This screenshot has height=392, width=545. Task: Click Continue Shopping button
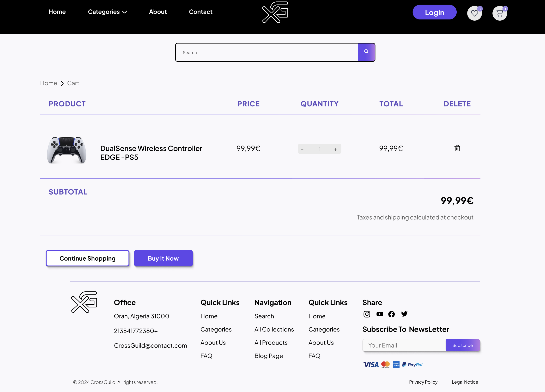pyautogui.click(x=87, y=258)
